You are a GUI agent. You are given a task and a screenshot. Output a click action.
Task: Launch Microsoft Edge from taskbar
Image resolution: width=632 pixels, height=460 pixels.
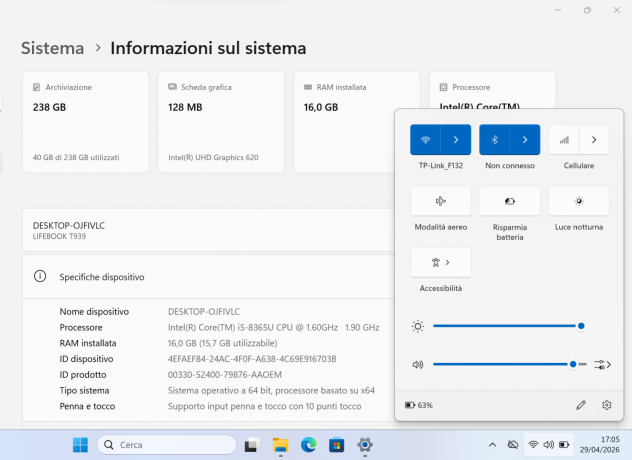(x=309, y=445)
